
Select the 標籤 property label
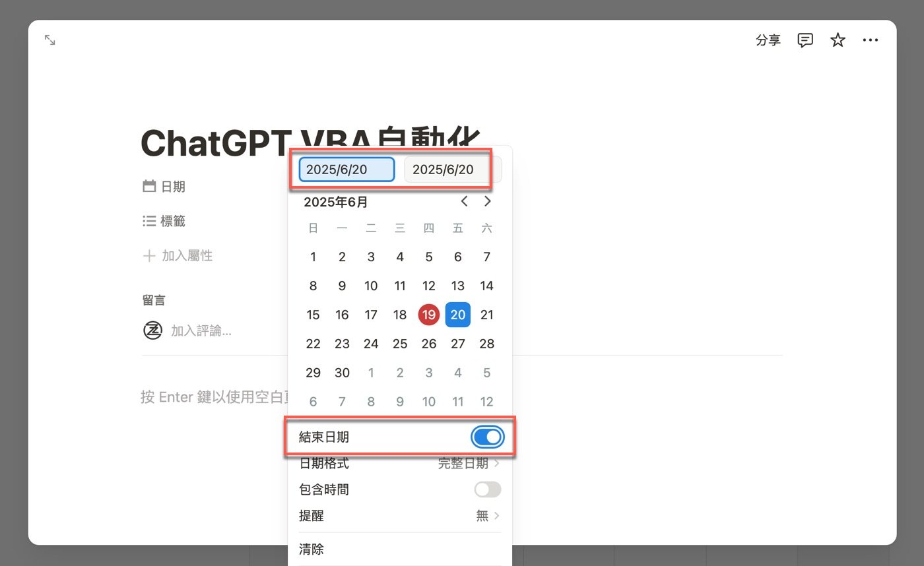[173, 222]
